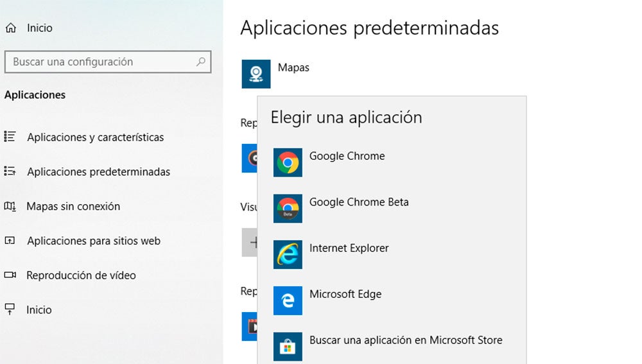Click the Mapas sin conexión map icon
Screen dimensions: 642x364
[x=10, y=206]
